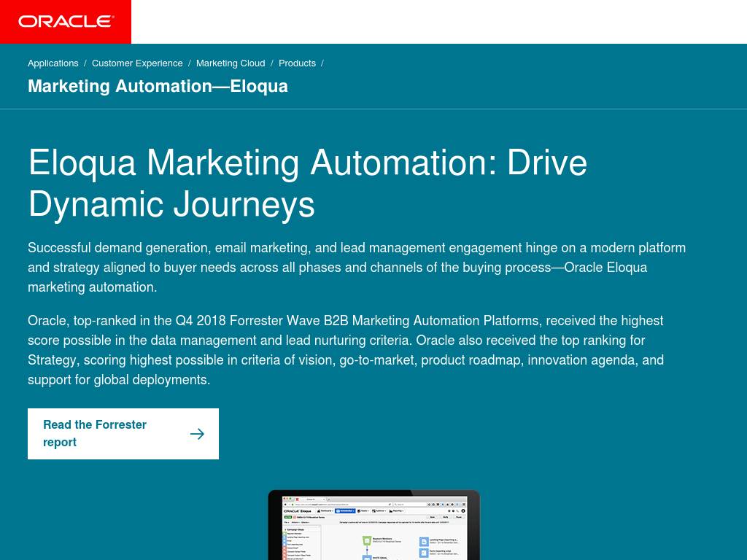Click the Marketing Automation—Eloqua title
Viewport: 747px width, 560px height.
tap(158, 86)
